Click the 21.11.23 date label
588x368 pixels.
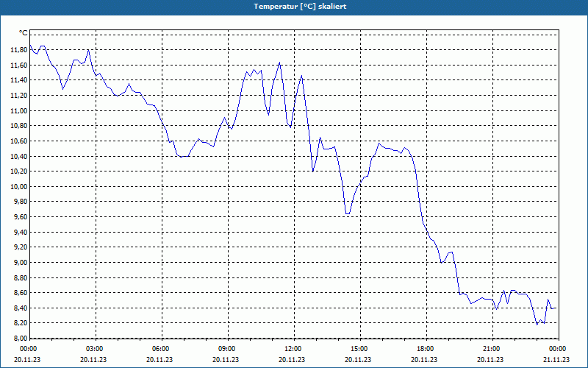[x=556, y=359]
